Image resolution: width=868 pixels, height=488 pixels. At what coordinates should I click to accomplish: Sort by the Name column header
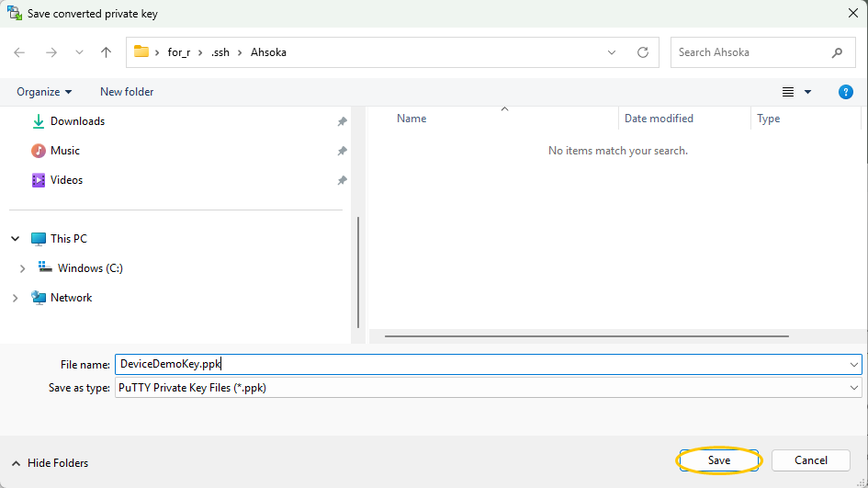pyautogui.click(x=411, y=119)
